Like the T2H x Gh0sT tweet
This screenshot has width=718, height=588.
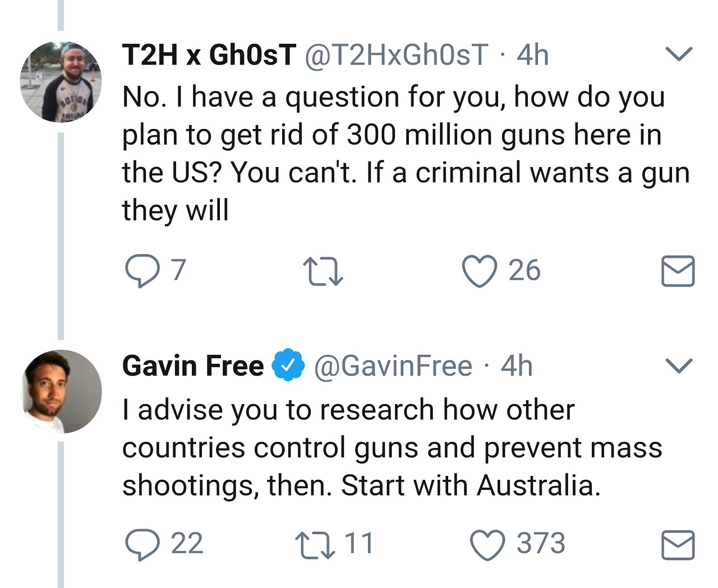point(479,271)
